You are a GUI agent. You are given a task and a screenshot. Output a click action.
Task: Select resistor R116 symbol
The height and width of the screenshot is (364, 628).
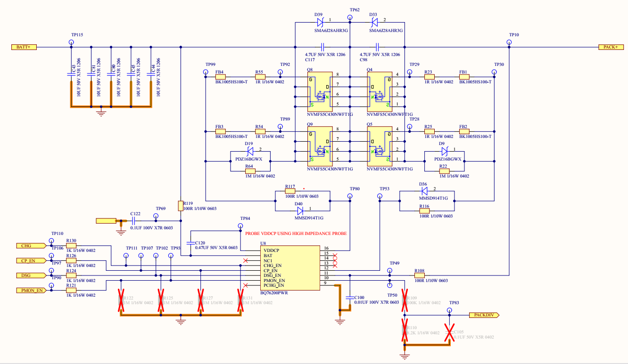pos(424,211)
